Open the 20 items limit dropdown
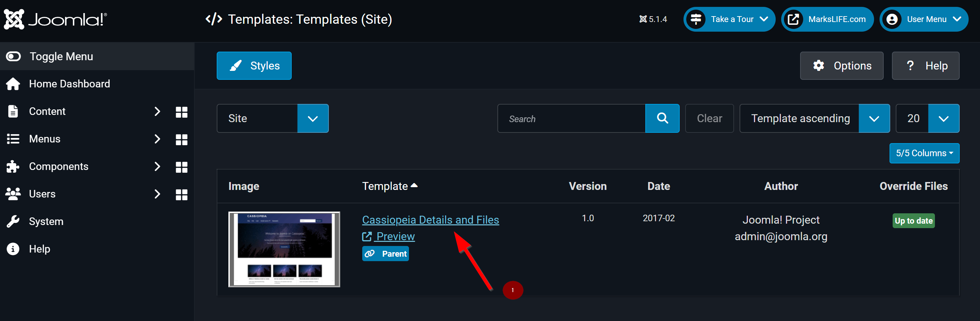 click(927, 118)
